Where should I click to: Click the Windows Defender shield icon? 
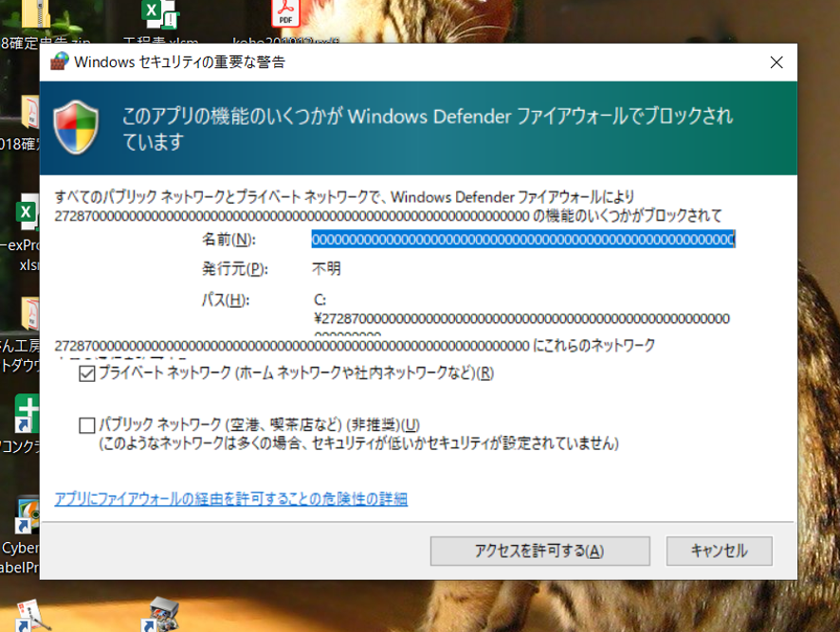pyautogui.click(x=76, y=128)
